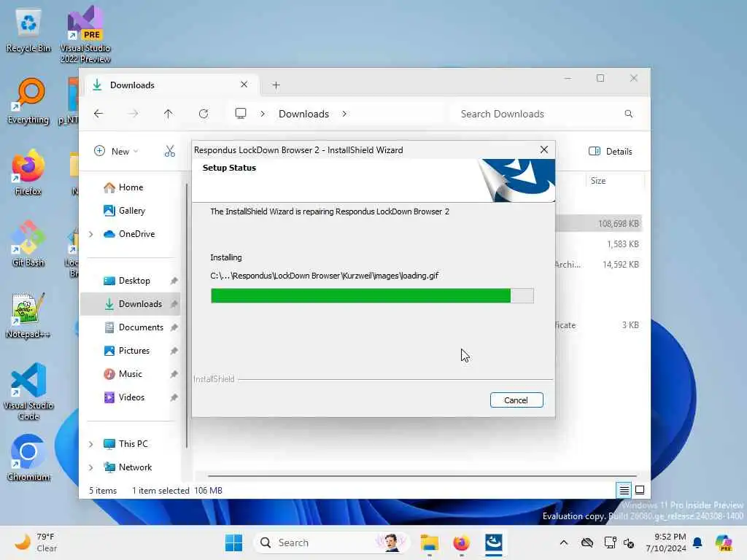
Task: Click the pin icon next to Videos
Action: pos(174,397)
